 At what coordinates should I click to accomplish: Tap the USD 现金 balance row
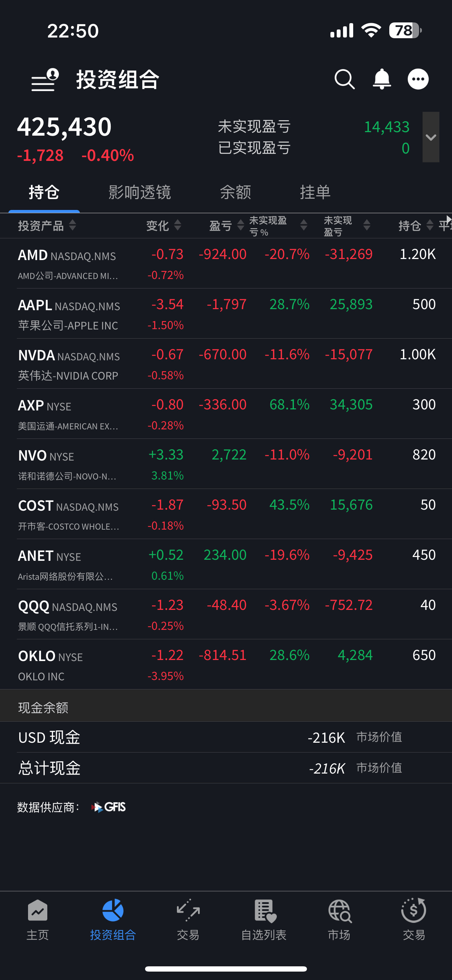pyautogui.click(x=226, y=737)
